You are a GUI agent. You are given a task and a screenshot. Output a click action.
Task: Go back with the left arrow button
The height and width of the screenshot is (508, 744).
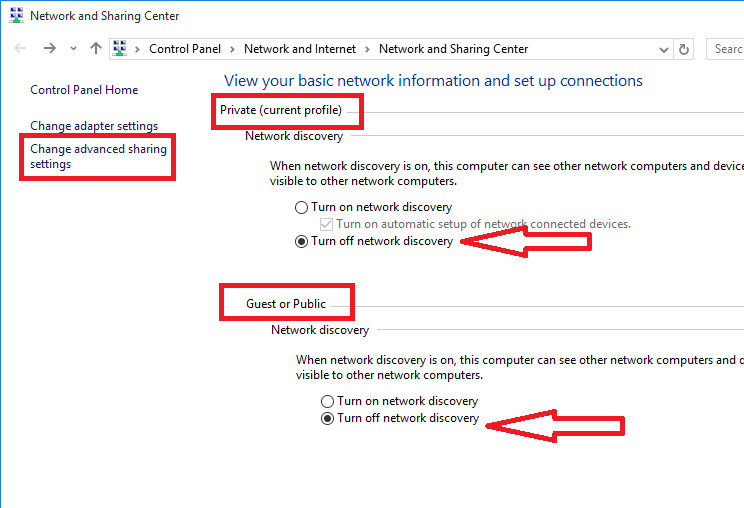20,48
